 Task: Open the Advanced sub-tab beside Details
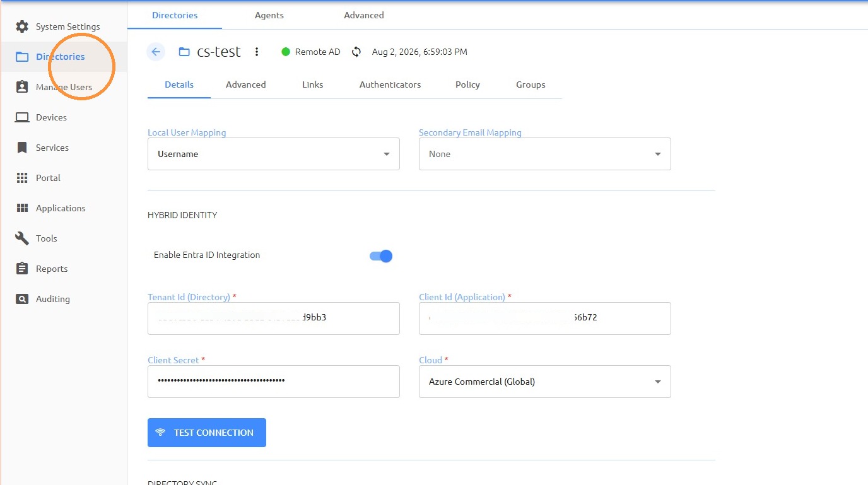pos(246,85)
